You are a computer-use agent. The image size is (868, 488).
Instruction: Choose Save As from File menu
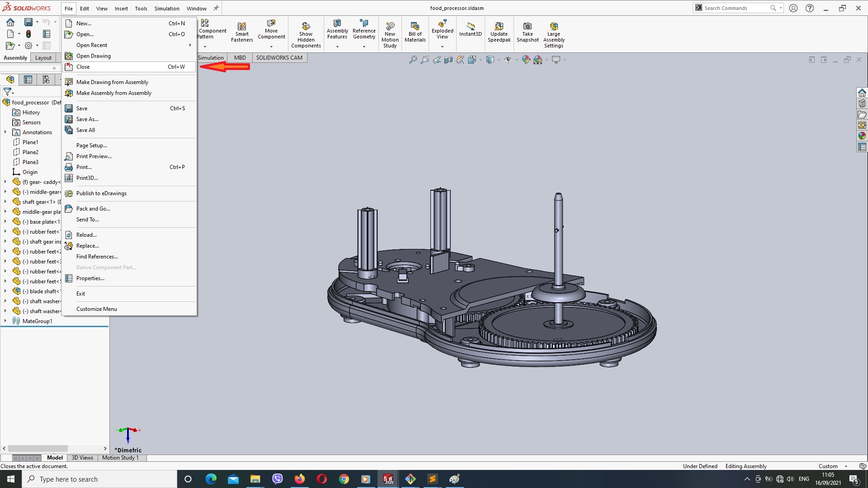(x=129, y=119)
